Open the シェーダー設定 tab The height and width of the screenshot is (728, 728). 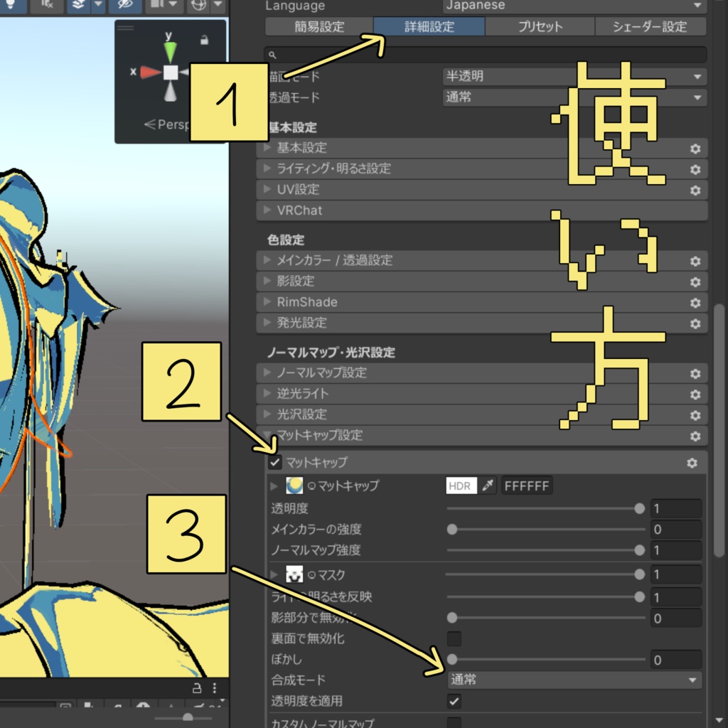point(649,26)
